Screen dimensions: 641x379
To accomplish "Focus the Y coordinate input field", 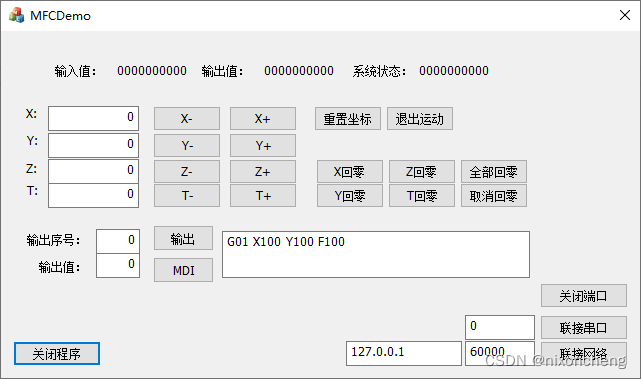I will click(94, 145).
